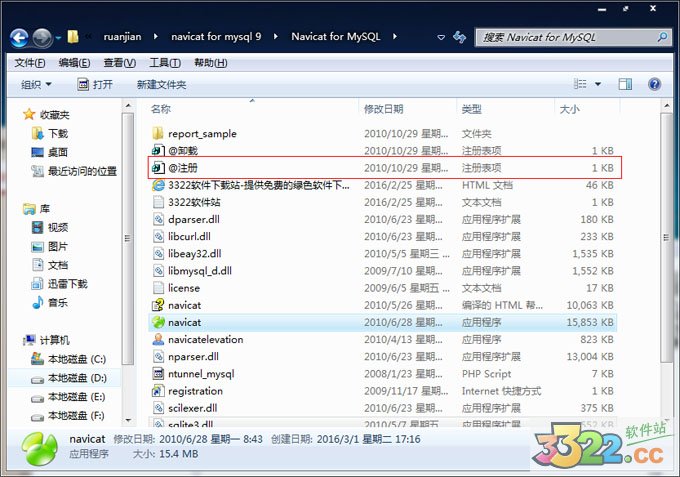
Task: Select the 3322软件站 text file icon
Action: 158,202
